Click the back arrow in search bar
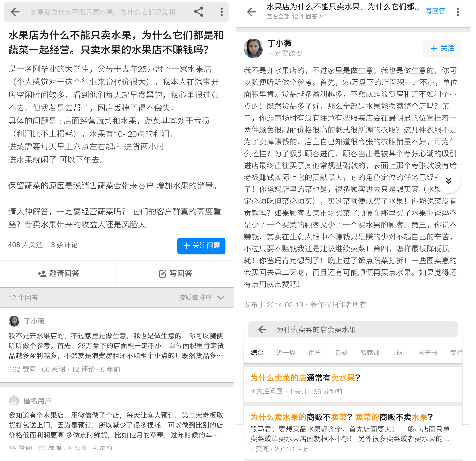 [x=262, y=329]
